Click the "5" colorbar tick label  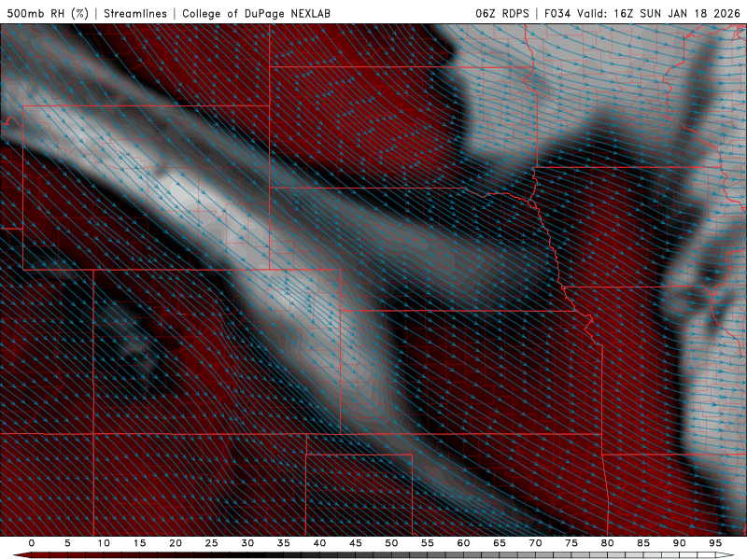[x=67, y=543]
